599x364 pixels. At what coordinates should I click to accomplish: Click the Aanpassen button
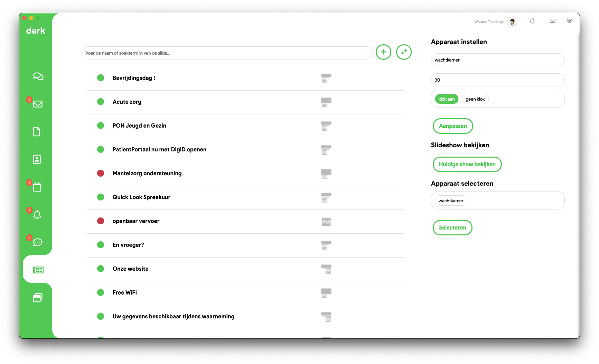[453, 126]
